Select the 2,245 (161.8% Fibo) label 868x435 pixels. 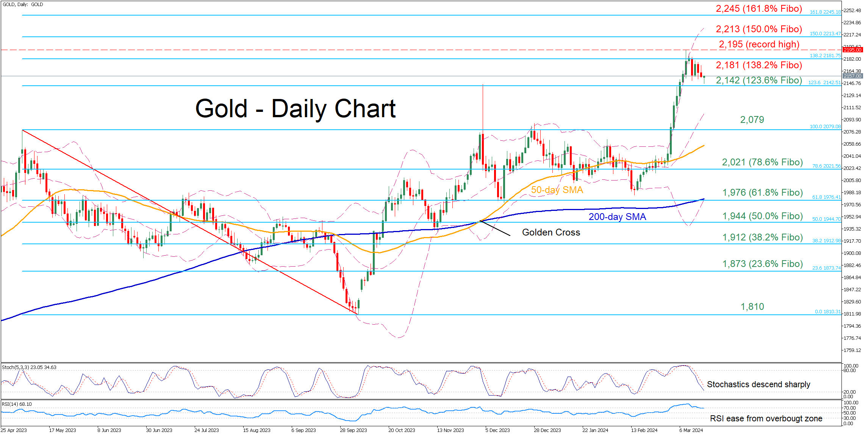(x=759, y=9)
